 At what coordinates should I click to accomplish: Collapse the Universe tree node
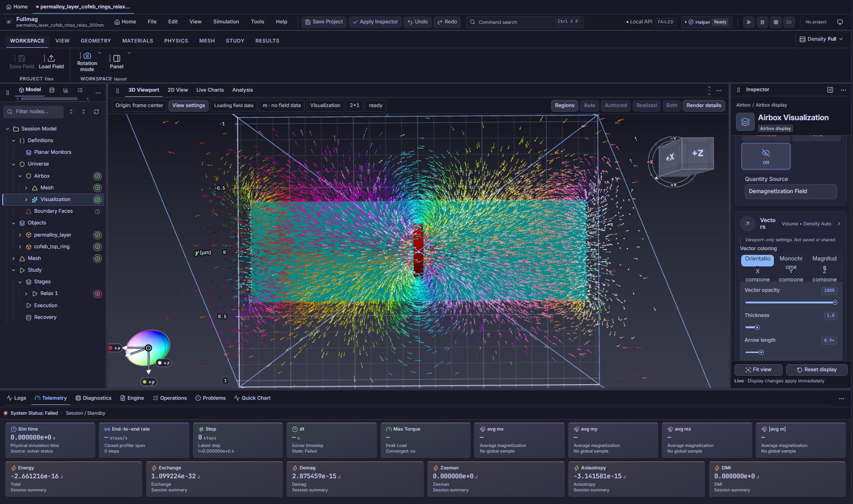coord(14,164)
